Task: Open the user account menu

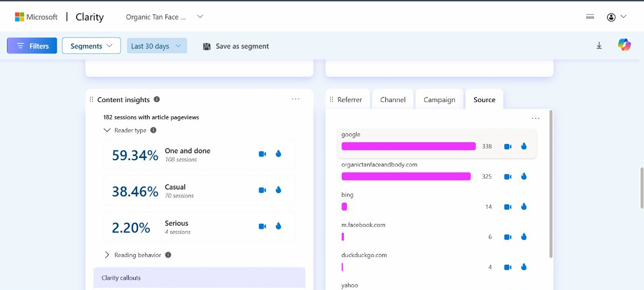Action: [617, 17]
